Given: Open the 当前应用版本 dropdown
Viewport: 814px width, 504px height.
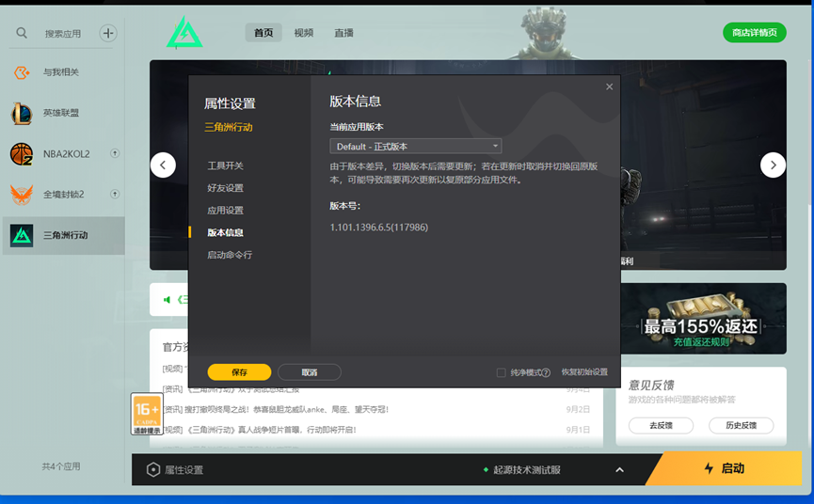Looking at the screenshot, I should [416, 147].
